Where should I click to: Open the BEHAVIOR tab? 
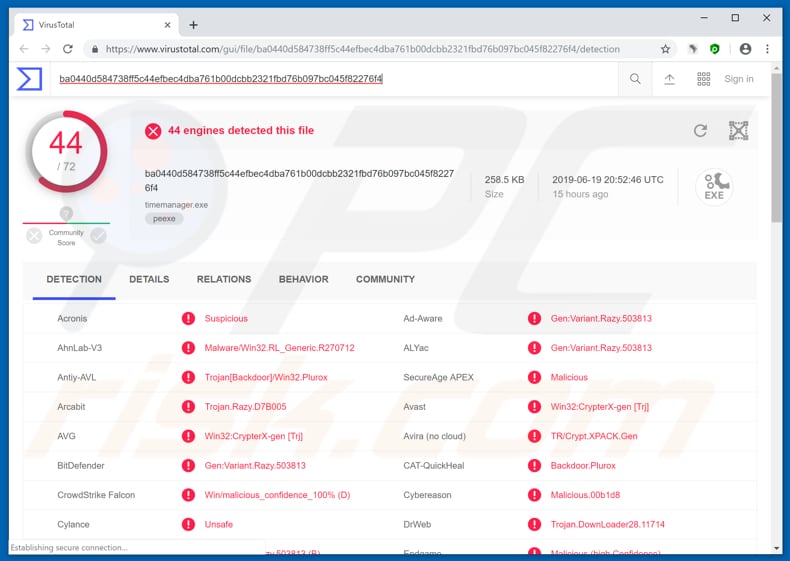pos(303,279)
